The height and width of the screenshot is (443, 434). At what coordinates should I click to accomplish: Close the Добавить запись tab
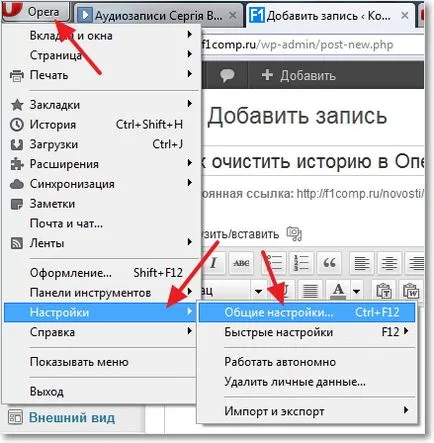pyautogui.click(x=404, y=15)
